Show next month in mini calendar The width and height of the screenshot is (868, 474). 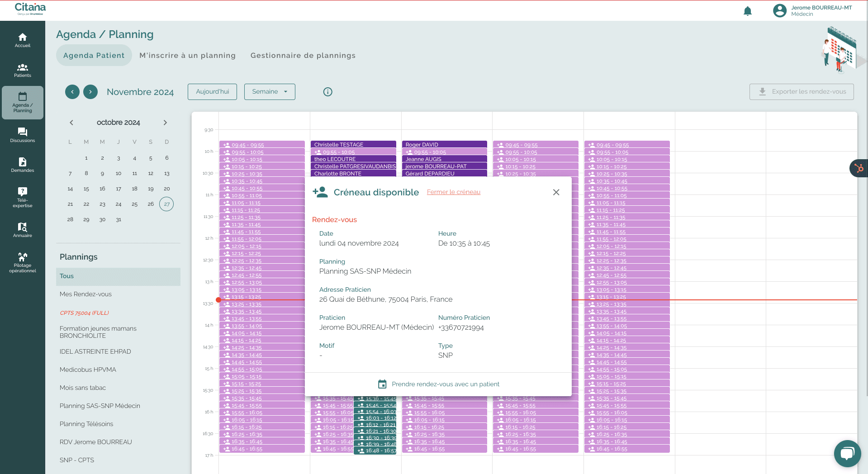(x=165, y=123)
